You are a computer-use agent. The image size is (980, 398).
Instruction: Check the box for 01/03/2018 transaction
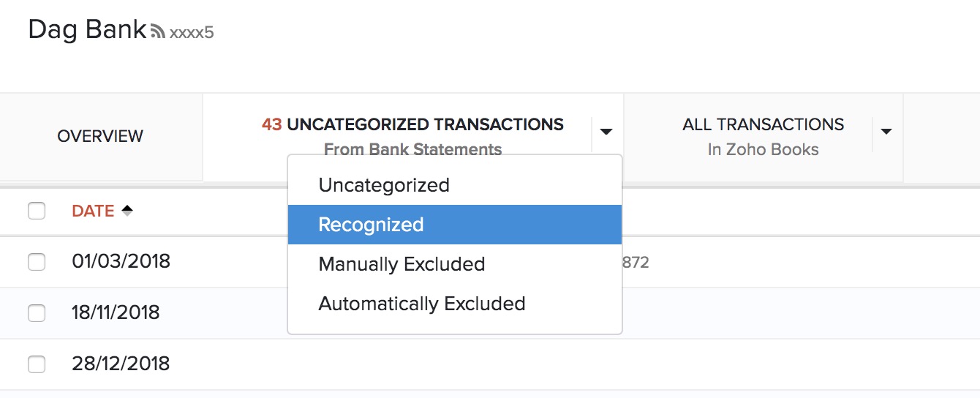point(37,262)
